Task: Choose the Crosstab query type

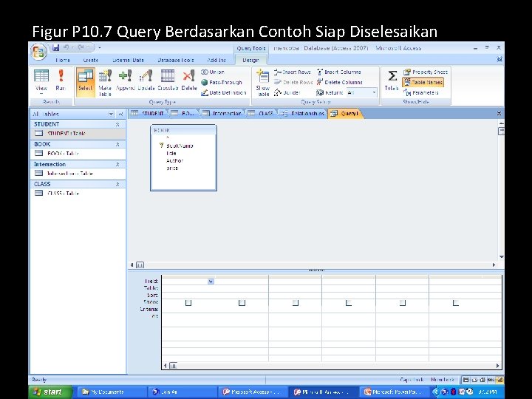Action: 168,81
